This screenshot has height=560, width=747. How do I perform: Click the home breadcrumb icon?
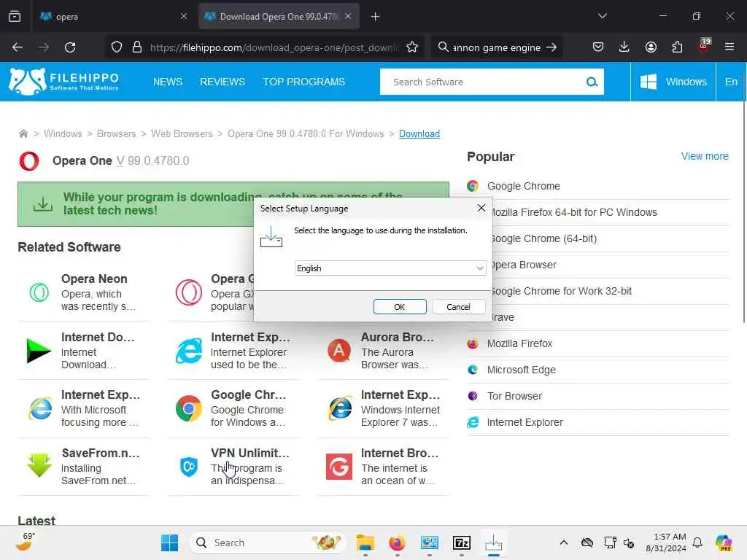(x=23, y=134)
